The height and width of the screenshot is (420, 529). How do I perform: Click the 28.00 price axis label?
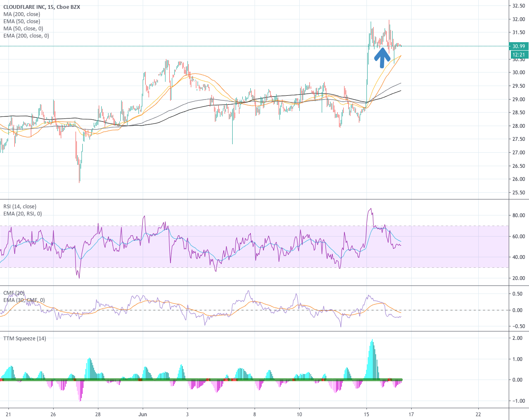coord(518,126)
